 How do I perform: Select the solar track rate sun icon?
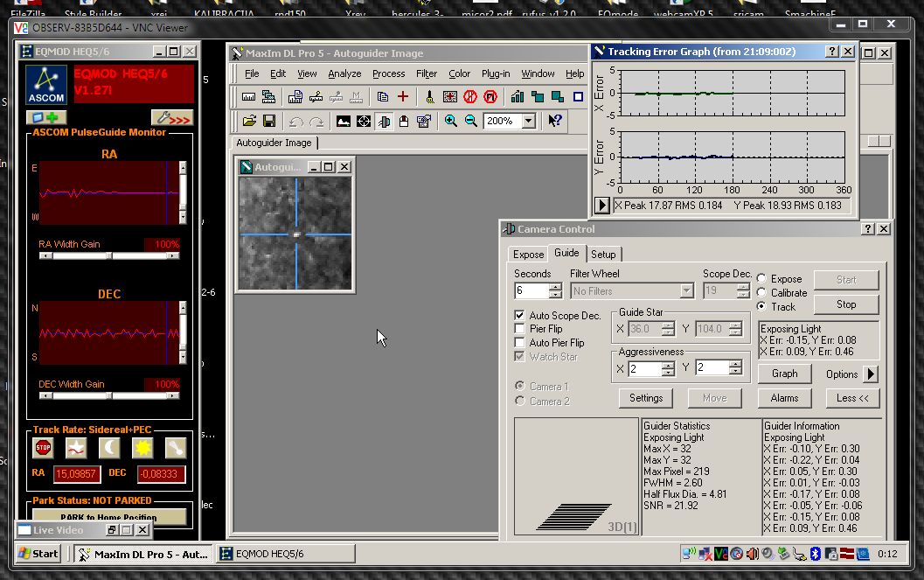coord(142,448)
